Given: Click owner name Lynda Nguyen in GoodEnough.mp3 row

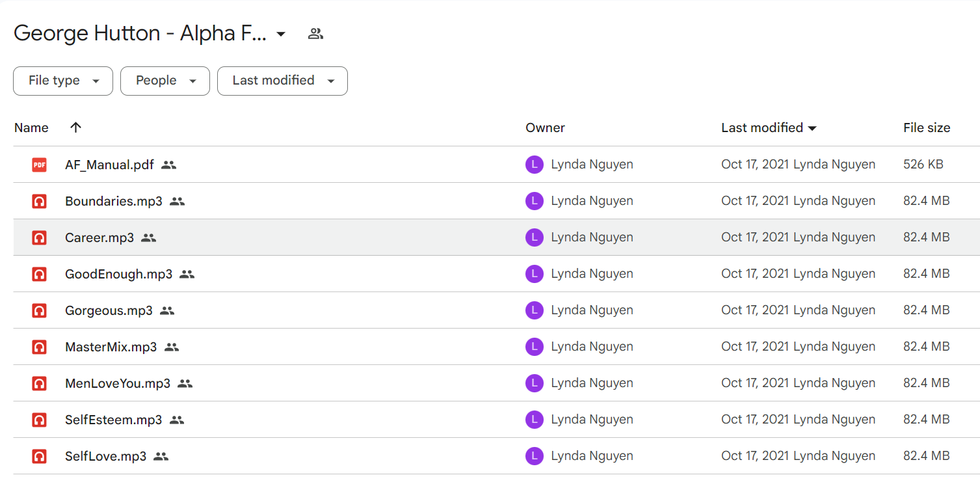Looking at the screenshot, I should [592, 274].
